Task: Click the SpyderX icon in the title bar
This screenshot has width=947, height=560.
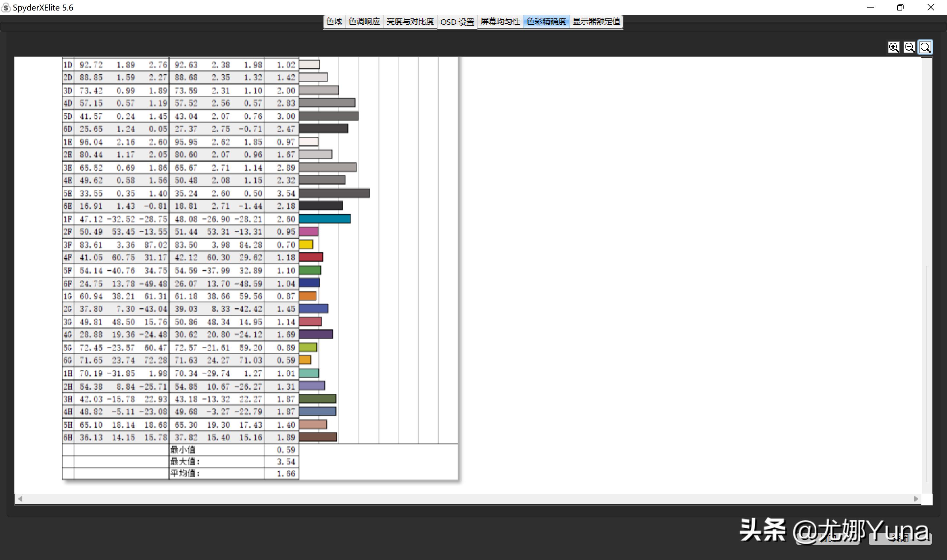Action: (x=6, y=7)
